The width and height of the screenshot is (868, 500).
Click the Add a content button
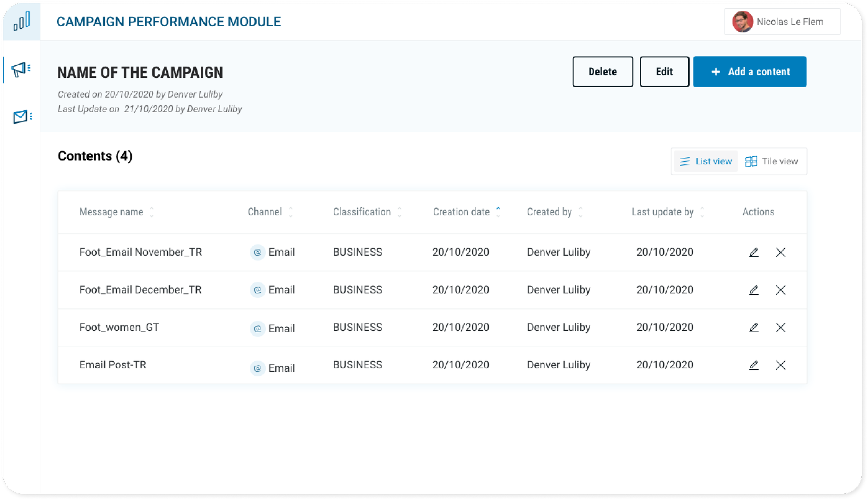(750, 71)
